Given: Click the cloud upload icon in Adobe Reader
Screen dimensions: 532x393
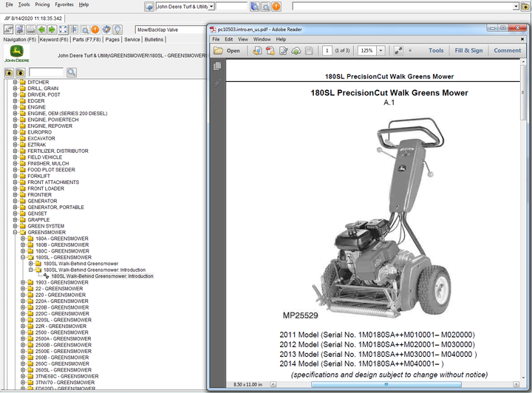Looking at the screenshot, I should click(x=296, y=50).
